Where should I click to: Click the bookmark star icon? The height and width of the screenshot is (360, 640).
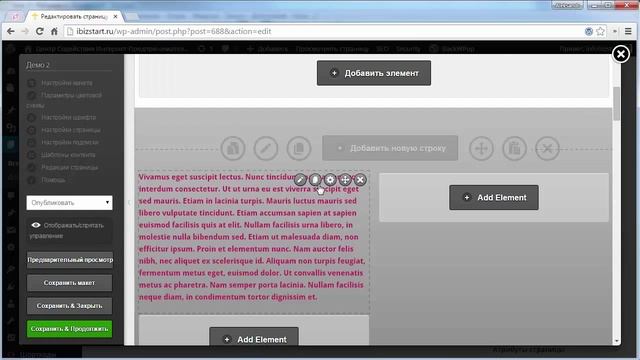(600, 31)
